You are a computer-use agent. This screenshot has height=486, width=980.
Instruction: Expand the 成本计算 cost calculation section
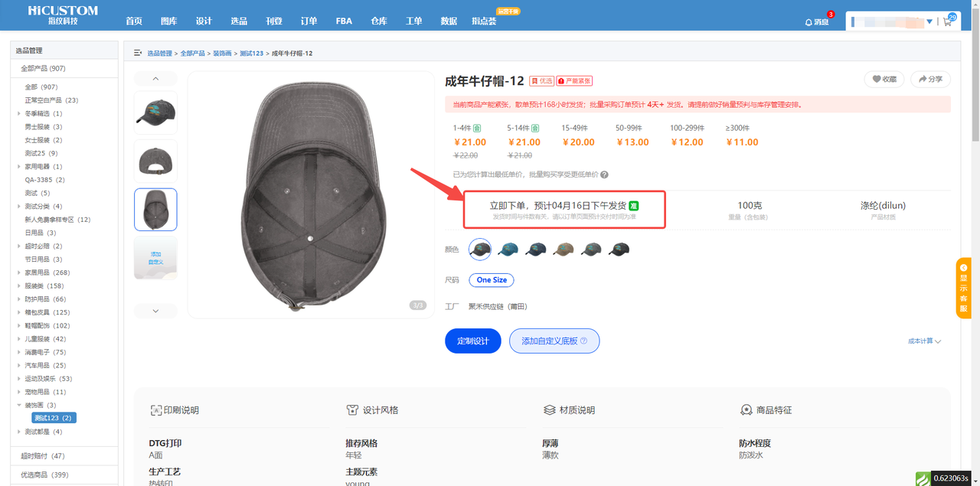pos(924,341)
